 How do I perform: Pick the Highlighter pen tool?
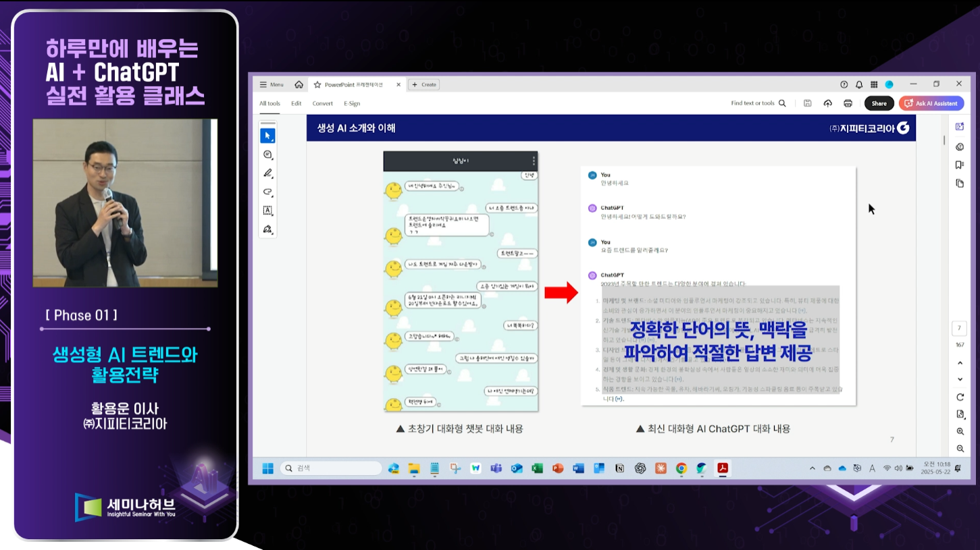click(267, 173)
